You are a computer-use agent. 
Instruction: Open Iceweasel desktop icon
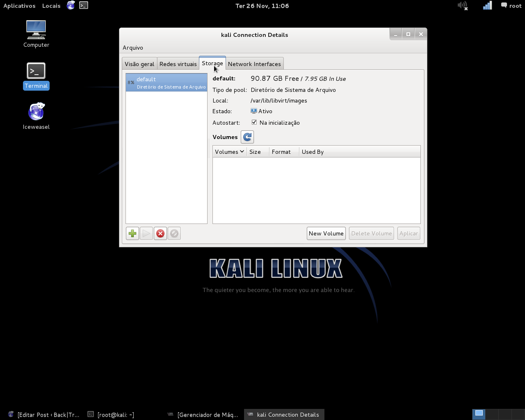click(x=36, y=116)
